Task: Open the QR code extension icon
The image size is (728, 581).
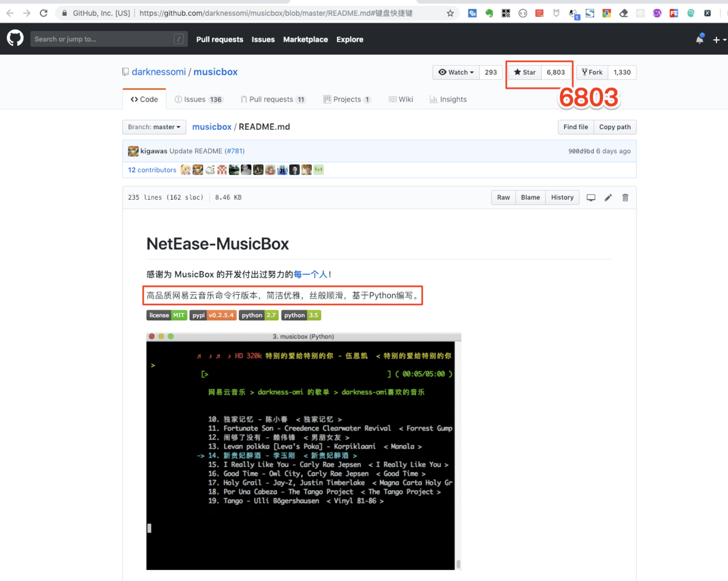Action: pos(506,13)
